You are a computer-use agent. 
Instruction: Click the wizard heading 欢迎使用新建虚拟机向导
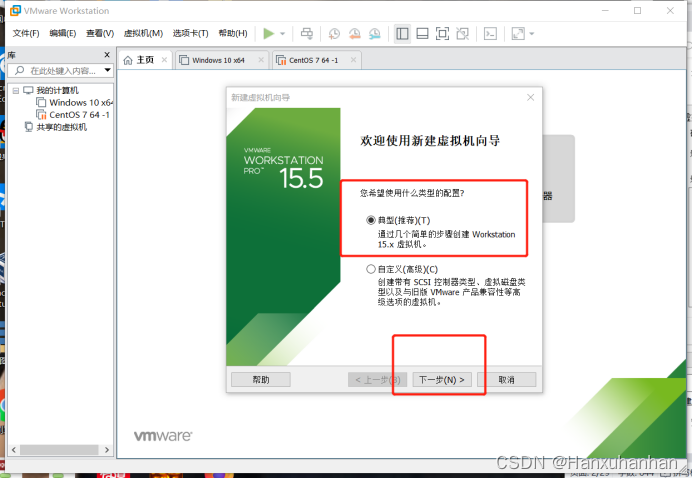coord(430,141)
